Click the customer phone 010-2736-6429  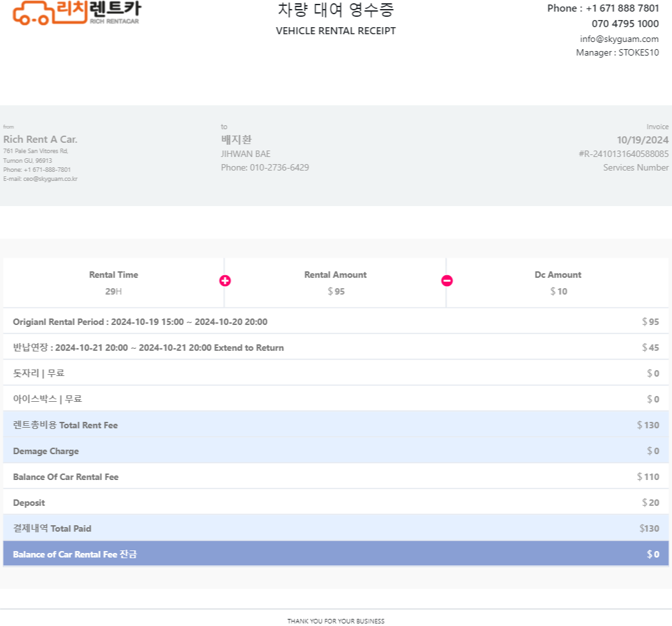[265, 167]
